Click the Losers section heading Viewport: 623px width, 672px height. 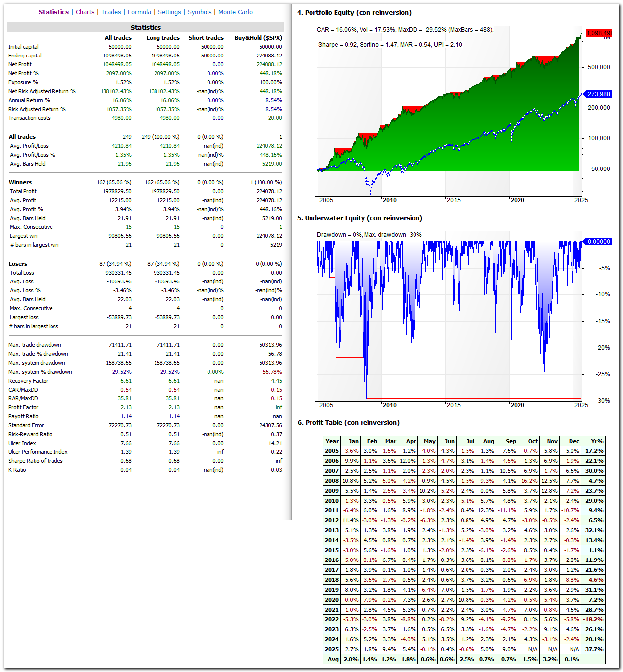pos(18,264)
